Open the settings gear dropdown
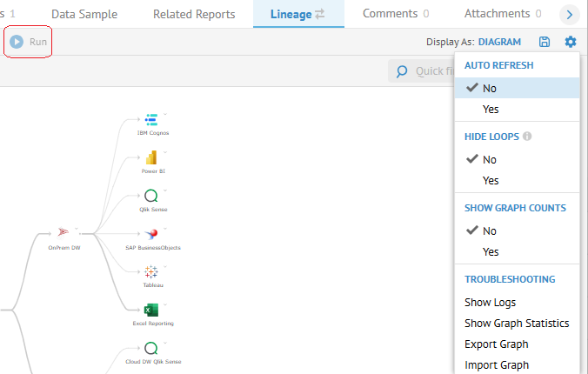Viewport: 588px width, 374px height. pos(571,42)
